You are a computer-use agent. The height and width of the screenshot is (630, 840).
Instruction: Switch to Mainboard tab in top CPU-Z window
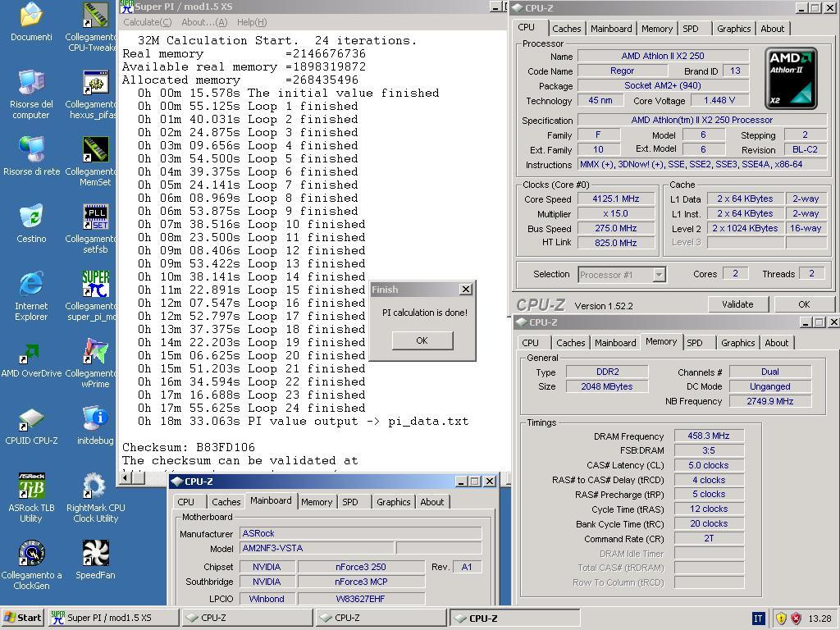(x=611, y=29)
